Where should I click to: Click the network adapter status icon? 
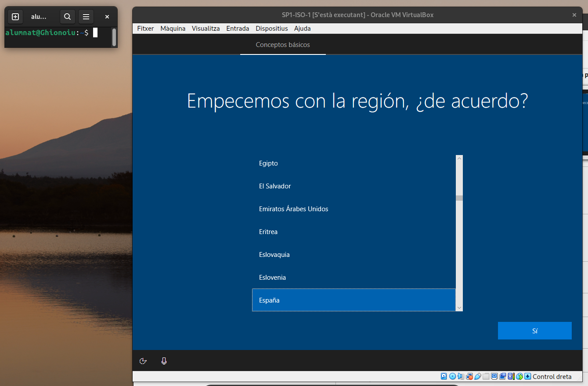[x=469, y=376]
